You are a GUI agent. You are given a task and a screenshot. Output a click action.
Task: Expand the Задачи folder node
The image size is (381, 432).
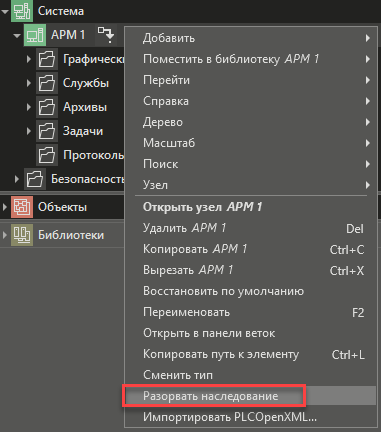pos(29,131)
